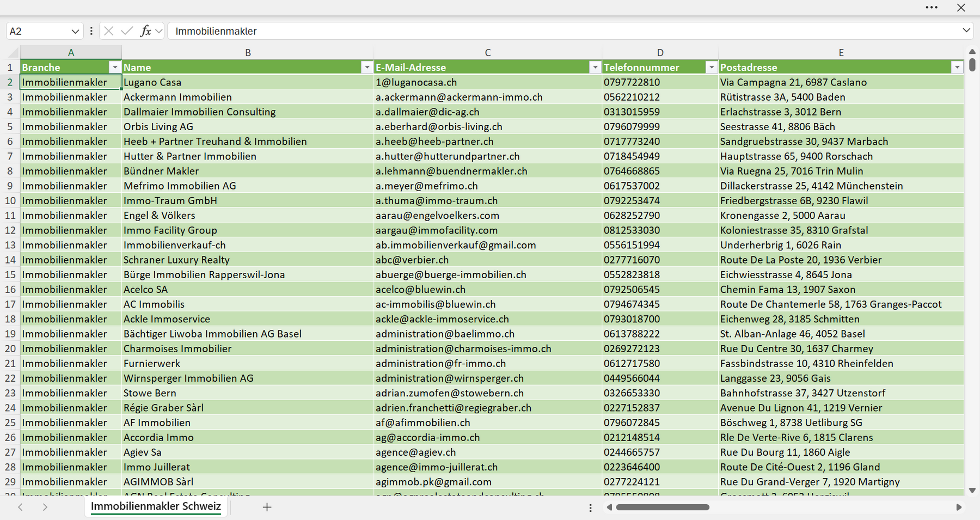Select Régie Graber Sàrl cell

pyautogui.click(x=248, y=407)
